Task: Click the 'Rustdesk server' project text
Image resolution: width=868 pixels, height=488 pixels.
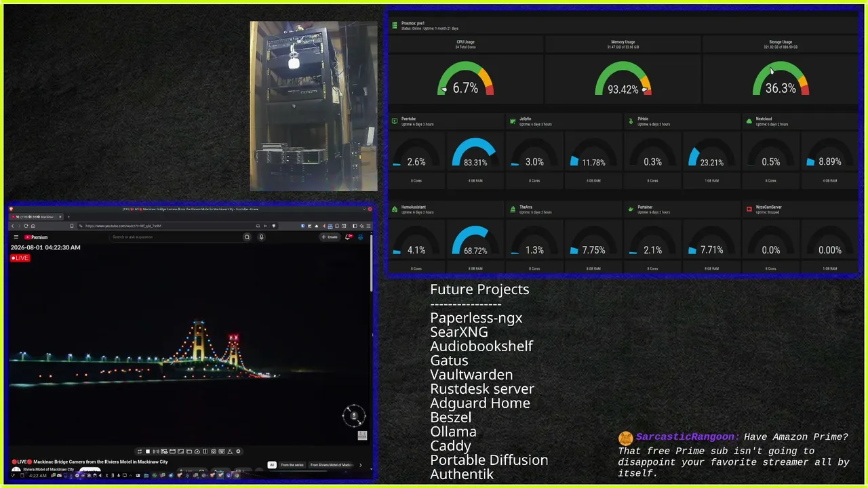Action: pyautogui.click(x=482, y=389)
